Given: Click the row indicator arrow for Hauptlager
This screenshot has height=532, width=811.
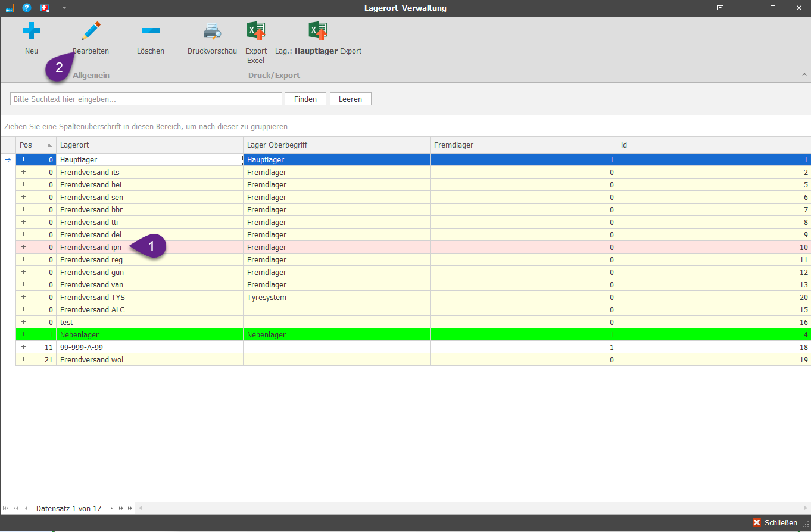Looking at the screenshot, I should pos(8,159).
